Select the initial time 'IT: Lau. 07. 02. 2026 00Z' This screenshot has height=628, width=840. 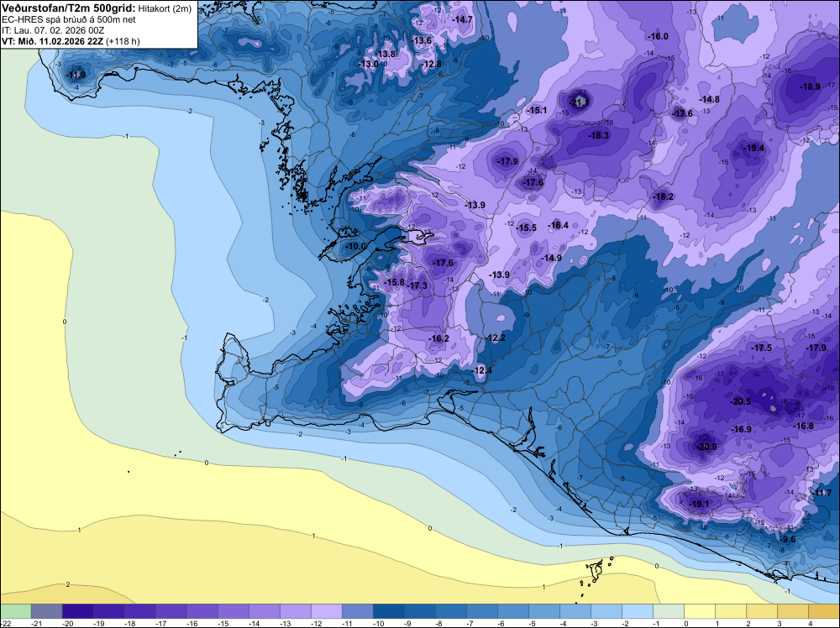[52, 30]
